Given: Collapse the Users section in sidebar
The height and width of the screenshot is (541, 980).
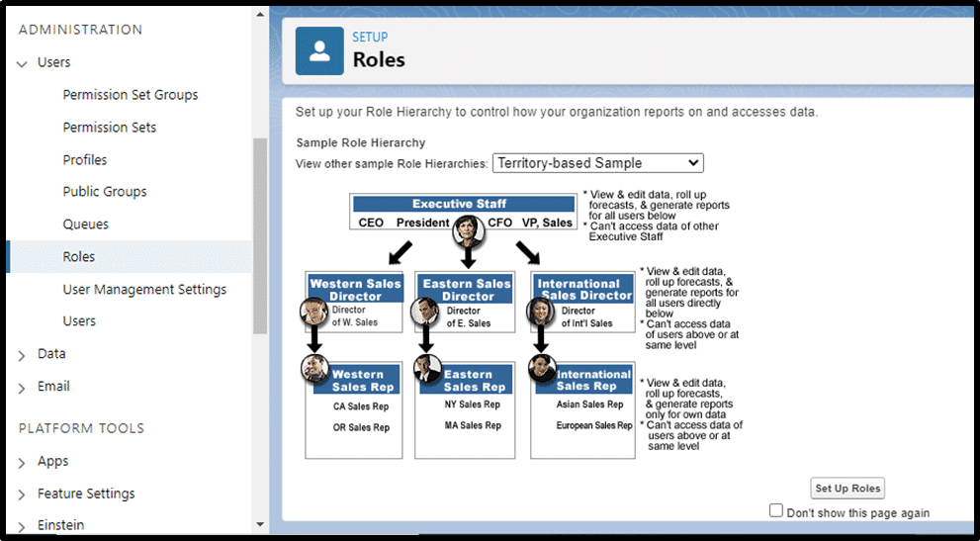Looking at the screenshot, I should [x=22, y=62].
